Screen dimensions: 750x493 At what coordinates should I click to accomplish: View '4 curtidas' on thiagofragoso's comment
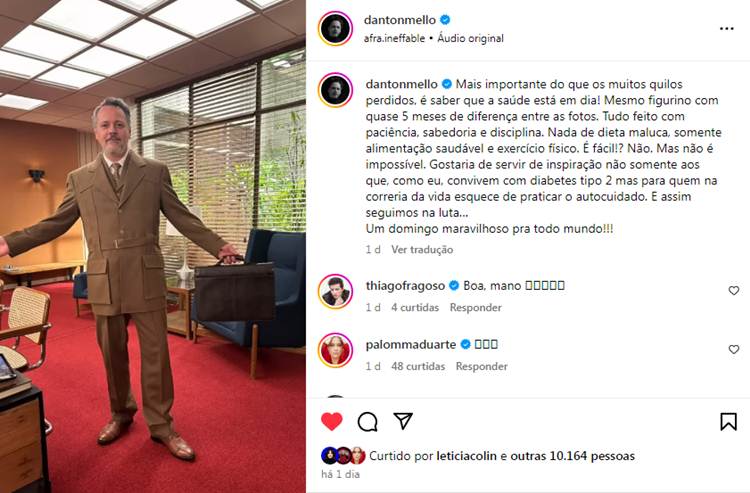(x=415, y=307)
